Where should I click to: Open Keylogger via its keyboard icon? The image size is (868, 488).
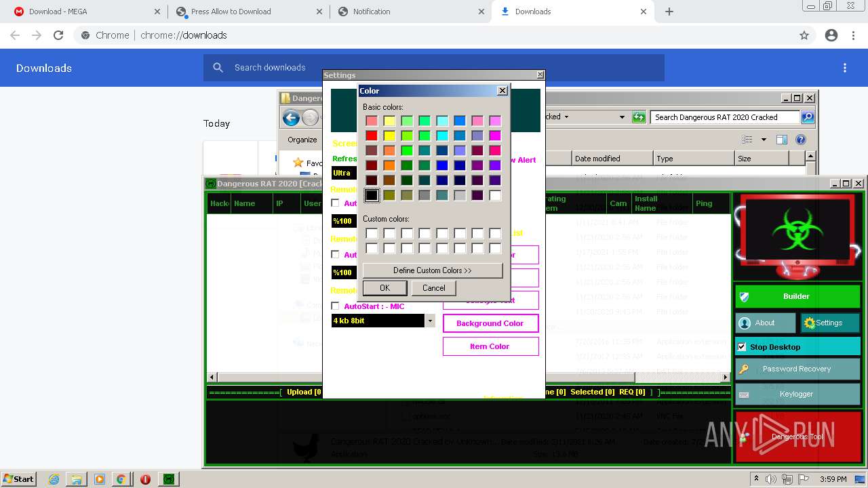point(744,394)
